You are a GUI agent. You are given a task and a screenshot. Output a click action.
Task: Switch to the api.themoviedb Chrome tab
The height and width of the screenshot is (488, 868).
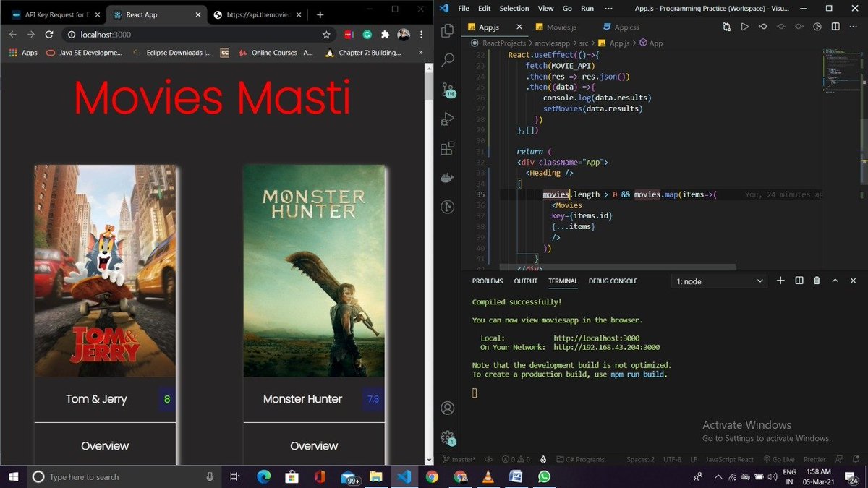pyautogui.click(x=257, y=14)
